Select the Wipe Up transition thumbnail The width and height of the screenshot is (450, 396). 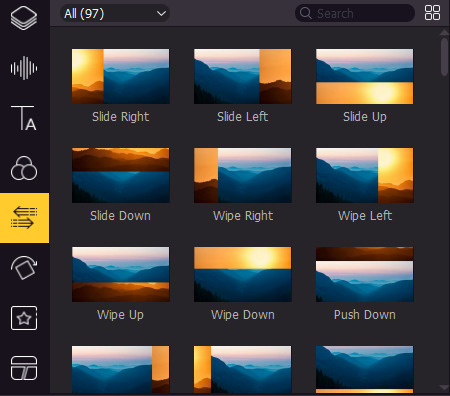click(x=120, y=274)
